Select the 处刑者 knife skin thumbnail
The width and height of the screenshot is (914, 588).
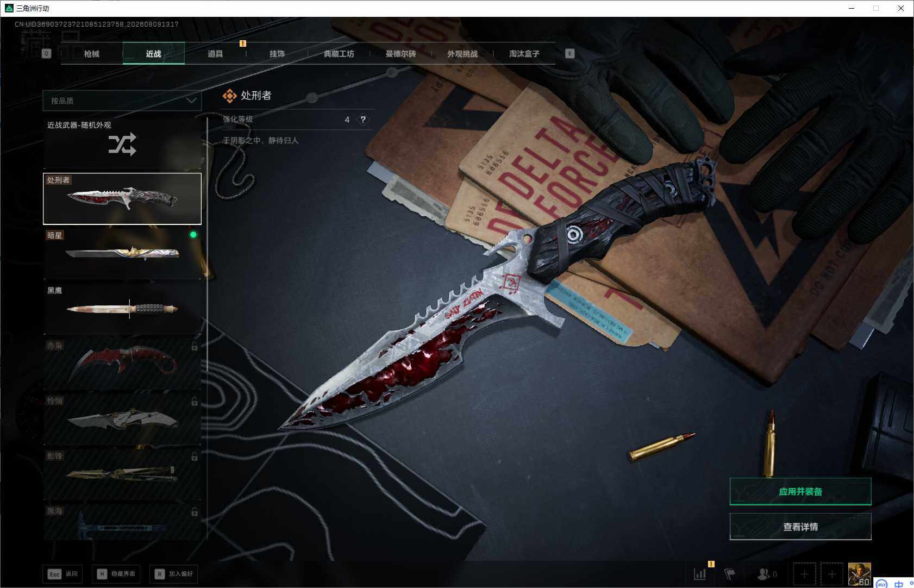pos(122,198)
